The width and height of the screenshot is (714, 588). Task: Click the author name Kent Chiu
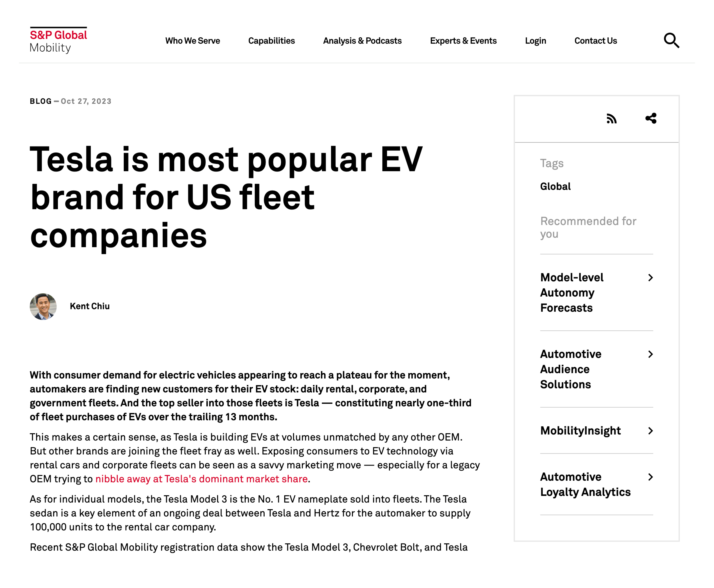point(89,306)
